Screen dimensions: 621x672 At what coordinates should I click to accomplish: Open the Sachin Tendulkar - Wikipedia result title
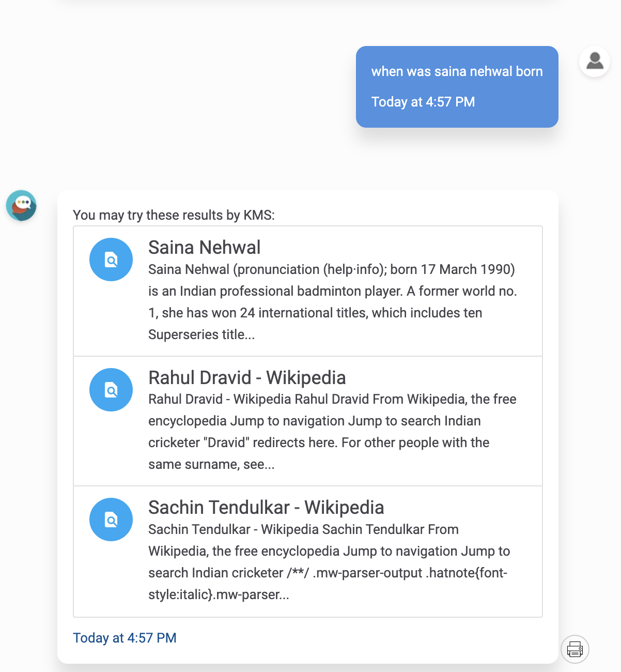point(266,508)
